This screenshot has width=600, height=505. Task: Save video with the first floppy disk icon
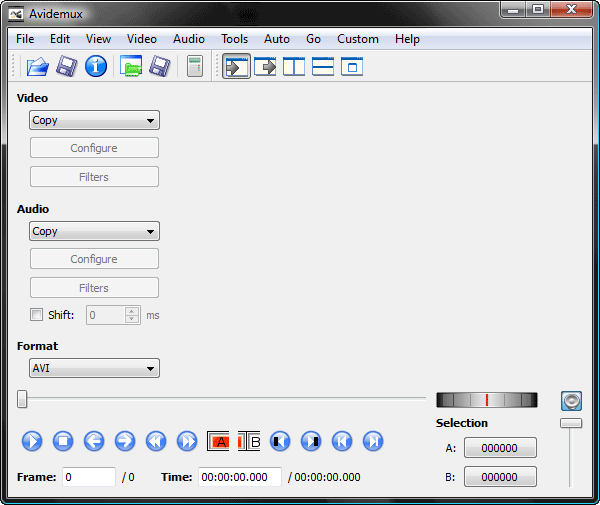pyautogui.click(x=67, y=66)
